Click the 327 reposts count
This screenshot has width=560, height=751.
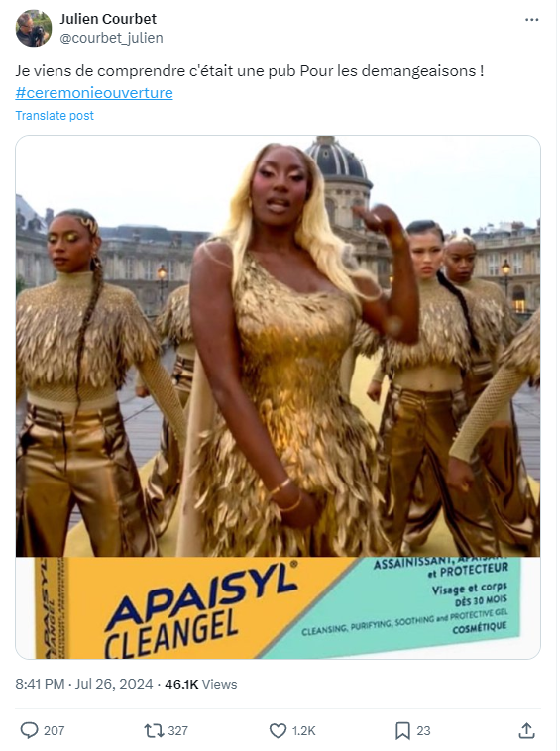[177, 730]
